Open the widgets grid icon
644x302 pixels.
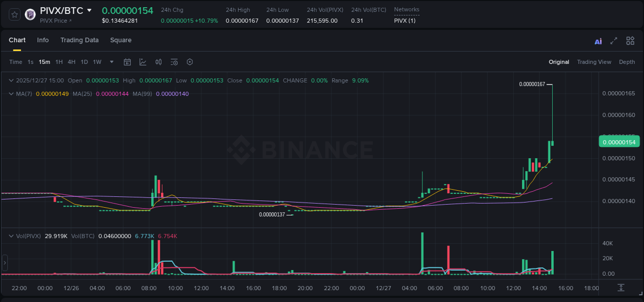[x=630, y=41]
